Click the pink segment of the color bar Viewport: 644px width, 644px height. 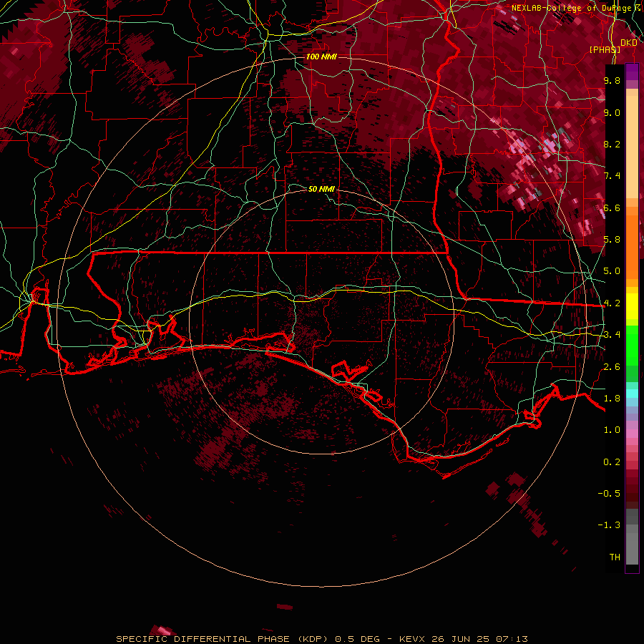632,434
